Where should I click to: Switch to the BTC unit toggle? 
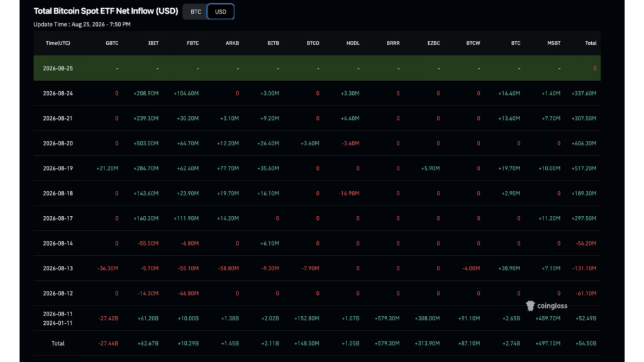[196, 11]
